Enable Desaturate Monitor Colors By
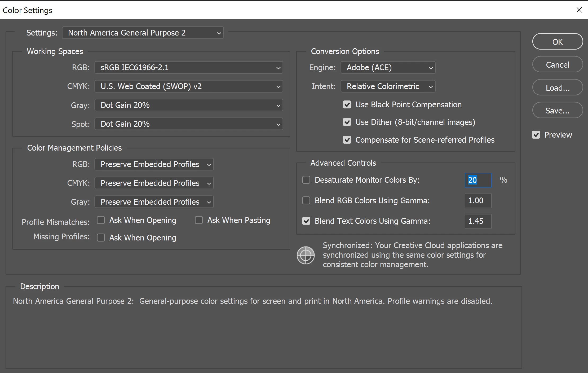 [x=306, y=180]
